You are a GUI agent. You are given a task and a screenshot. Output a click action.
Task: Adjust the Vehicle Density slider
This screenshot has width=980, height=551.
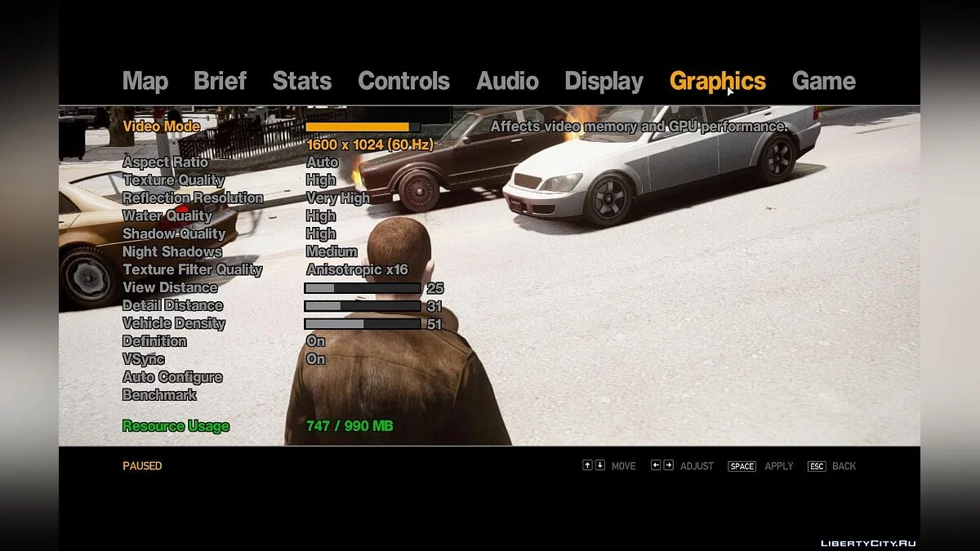click(363, 324)
